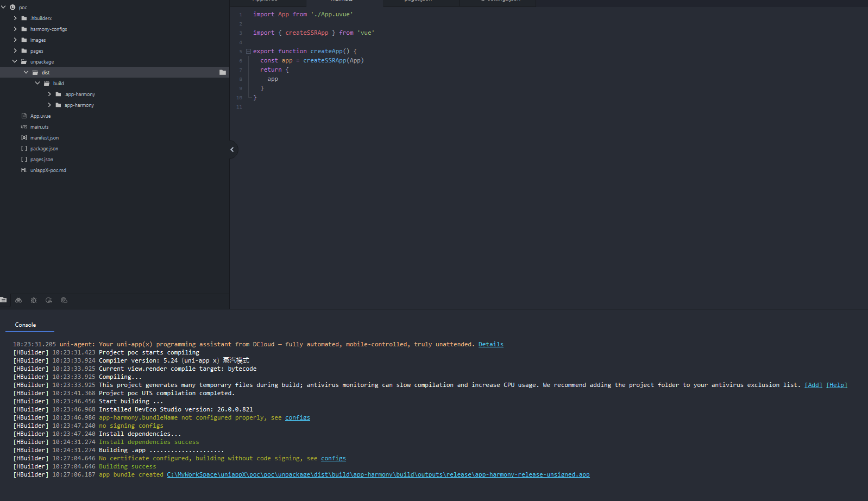The height and width of the screenshot is (501, 868).
Task: Collapse the poc project root
Action: pyautogui.click(x=4, y=7)
